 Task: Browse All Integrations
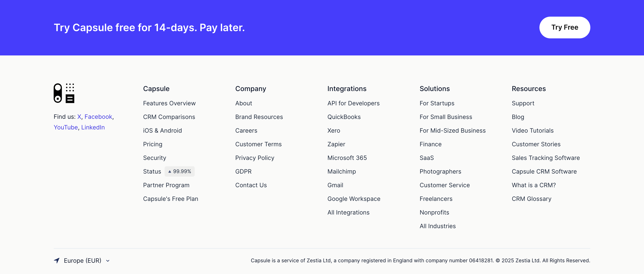tap(348, 212)
